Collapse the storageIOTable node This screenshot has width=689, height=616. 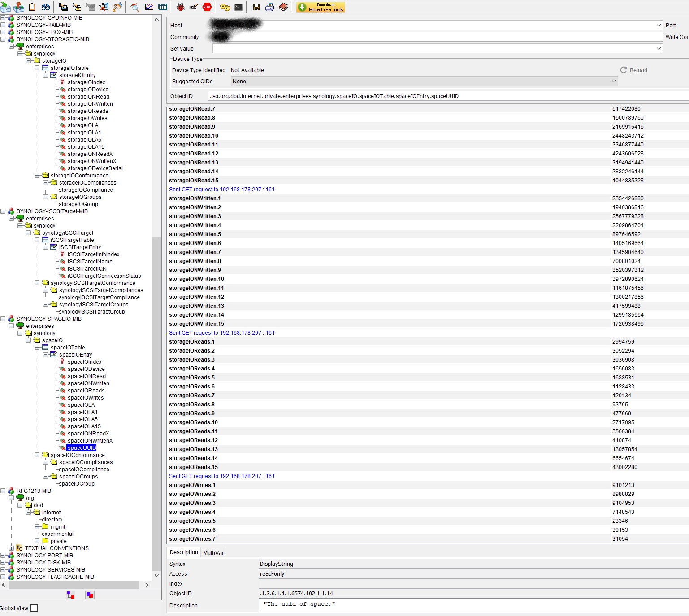point(37,68)
